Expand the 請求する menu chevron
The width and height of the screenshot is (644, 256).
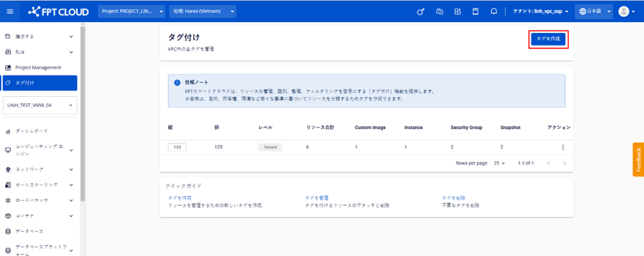pos(71,36)
